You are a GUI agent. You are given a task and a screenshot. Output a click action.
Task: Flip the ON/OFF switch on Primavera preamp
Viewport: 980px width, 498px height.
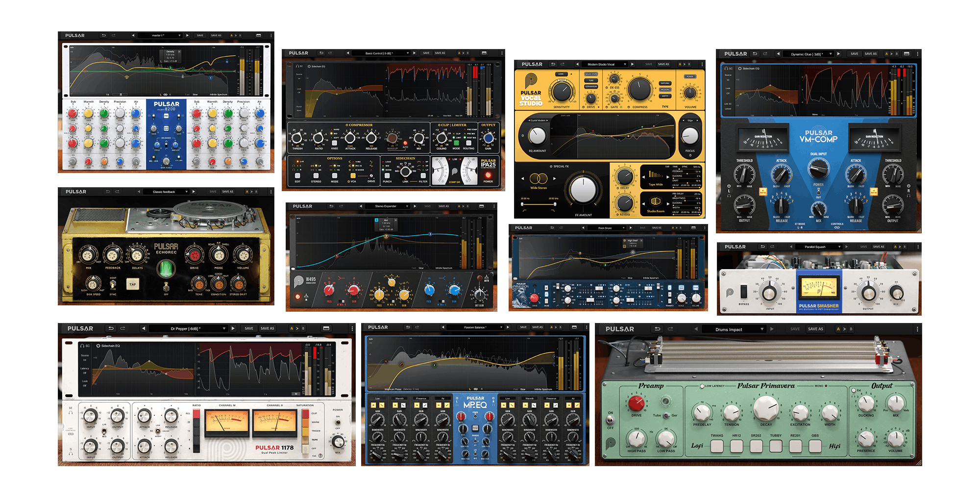click(x=610, y=419)
